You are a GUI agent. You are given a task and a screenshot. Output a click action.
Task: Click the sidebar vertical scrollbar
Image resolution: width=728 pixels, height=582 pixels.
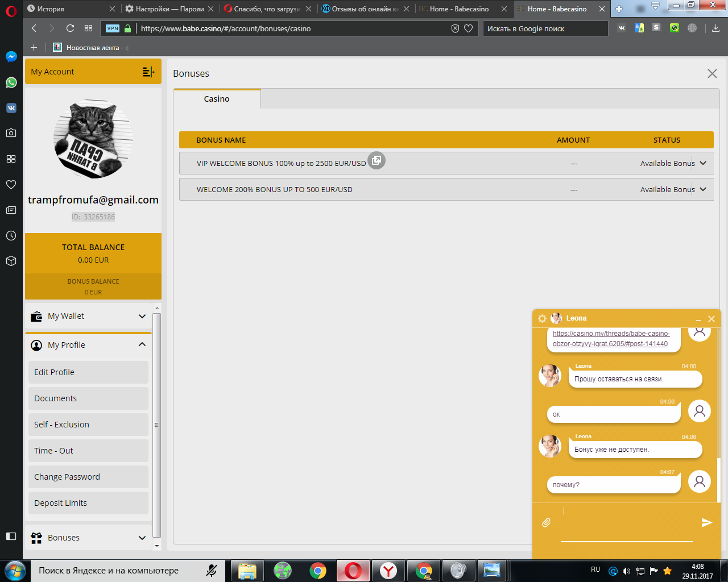[157, 424]
